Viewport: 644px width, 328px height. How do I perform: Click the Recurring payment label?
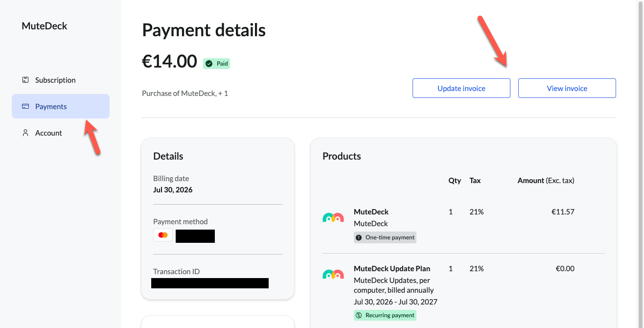pos(390,315)
